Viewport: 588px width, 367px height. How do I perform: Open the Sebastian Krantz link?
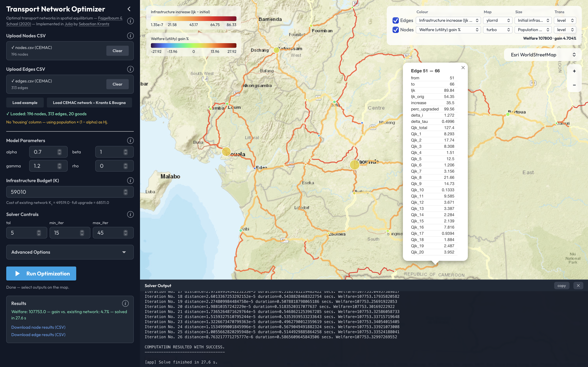(94, 24)
